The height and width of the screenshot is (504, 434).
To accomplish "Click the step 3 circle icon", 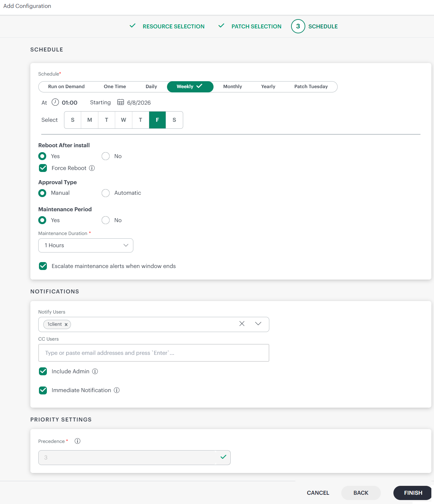I will (x=298, y=26).
